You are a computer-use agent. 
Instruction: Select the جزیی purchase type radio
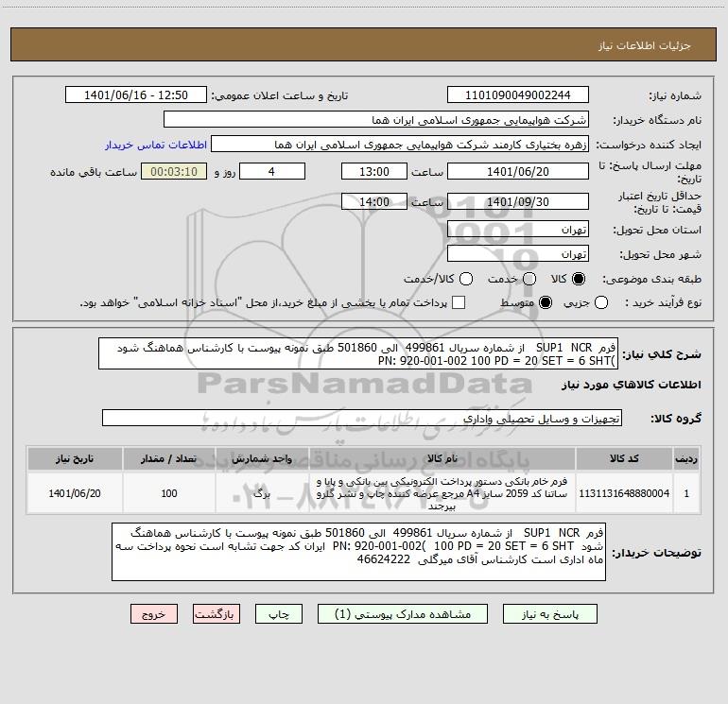[600, 303]
